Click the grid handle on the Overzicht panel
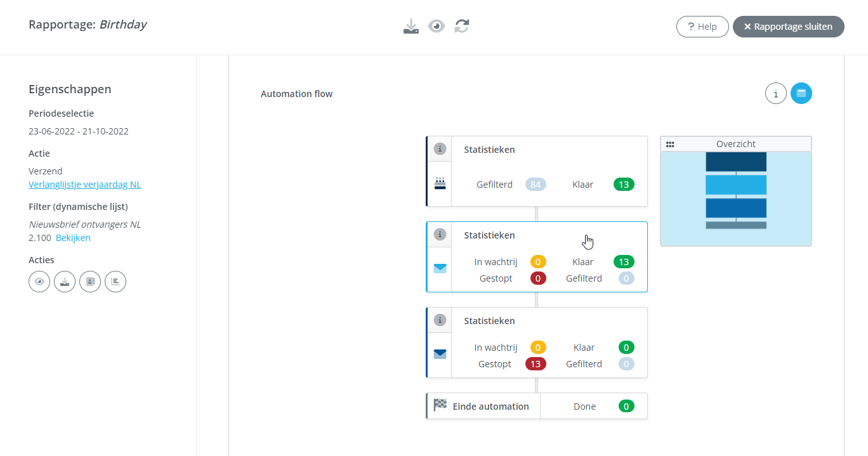 click(670, 143)
